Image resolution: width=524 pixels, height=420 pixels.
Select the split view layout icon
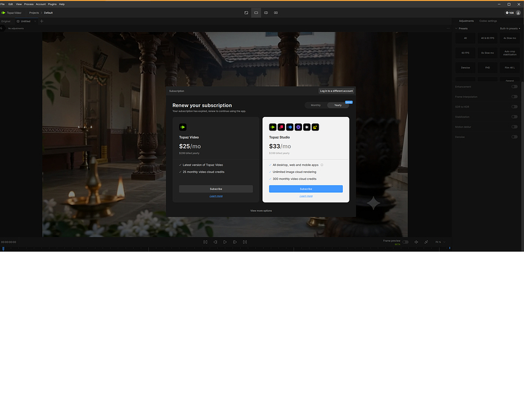coord(266,13)
